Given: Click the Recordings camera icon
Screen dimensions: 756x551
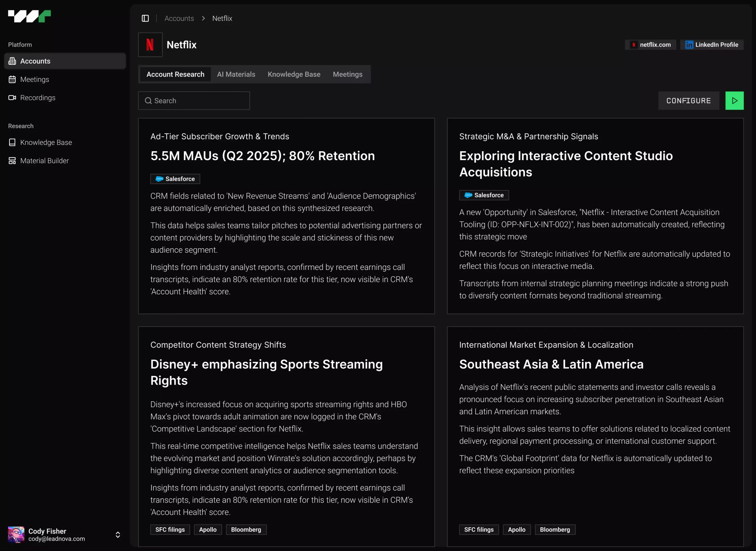Looking at the screenshot, I should [12, 98].
